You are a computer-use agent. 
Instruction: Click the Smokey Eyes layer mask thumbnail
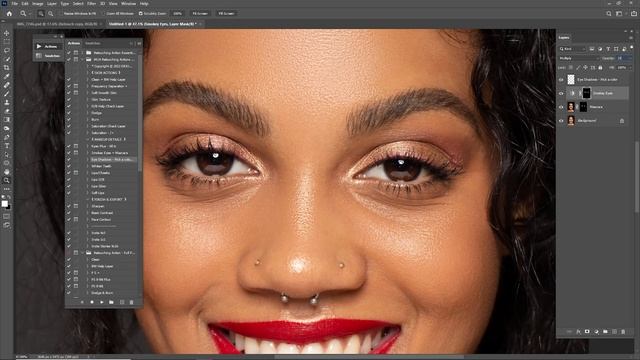pos(587,93)
